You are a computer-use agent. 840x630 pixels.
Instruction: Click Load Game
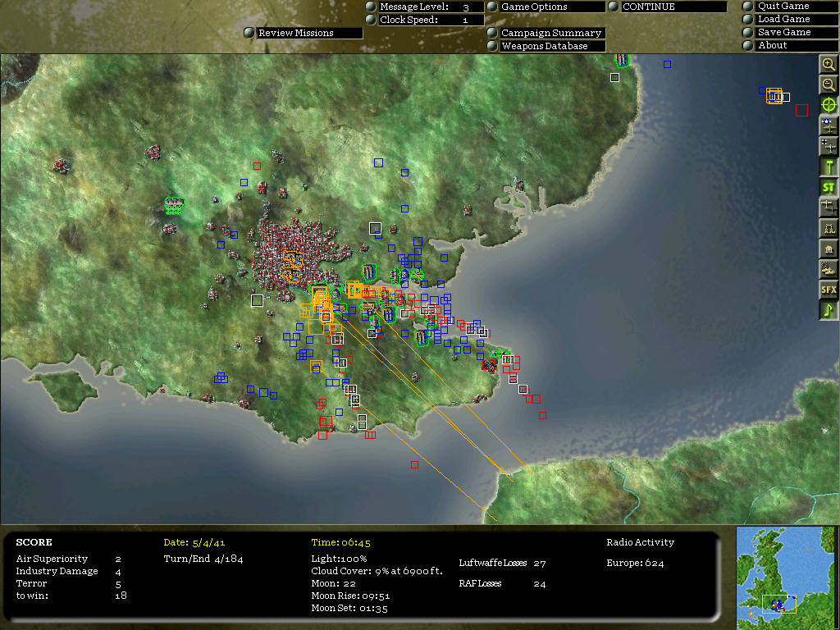797,20
